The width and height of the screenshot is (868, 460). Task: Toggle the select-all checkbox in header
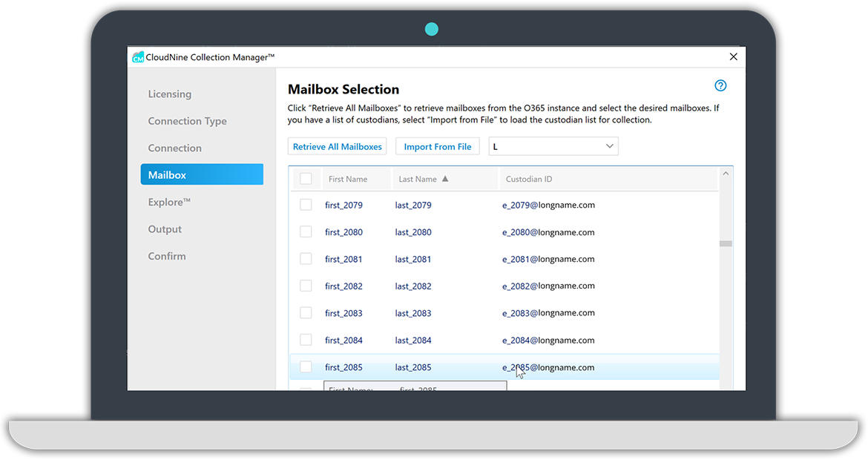tap(306, 179)
